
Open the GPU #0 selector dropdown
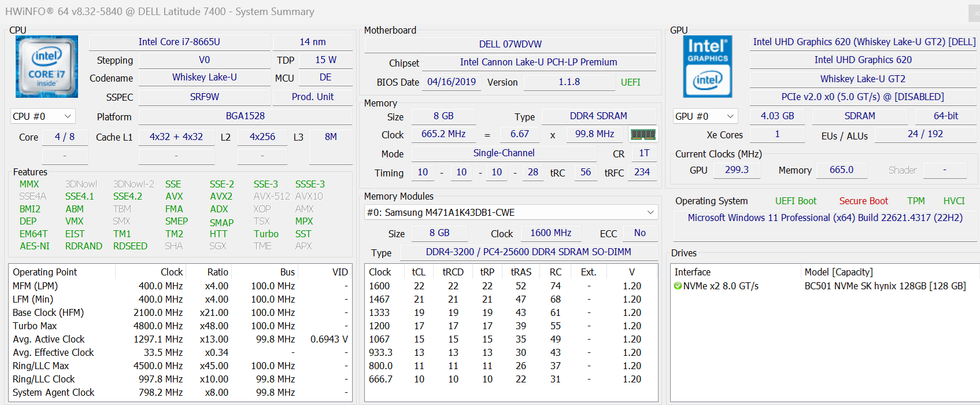pyautogui.click(x=705, y=116)
